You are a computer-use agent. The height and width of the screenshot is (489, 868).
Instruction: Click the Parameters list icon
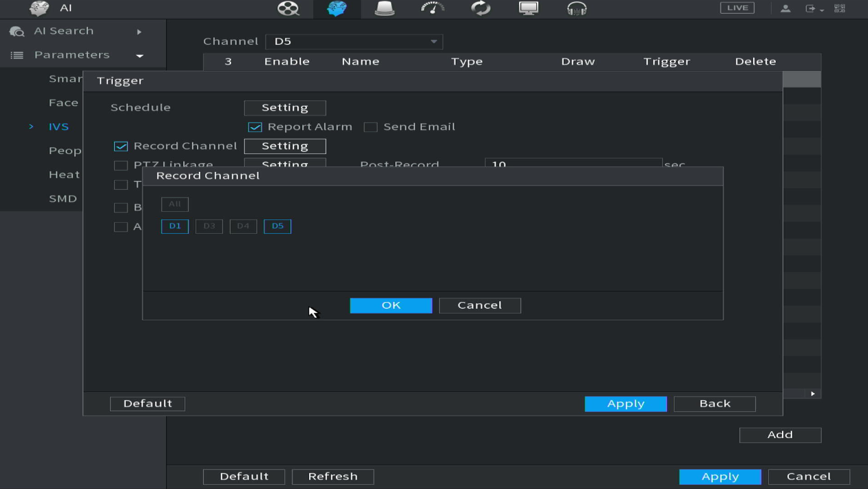(x=17, y=55)
